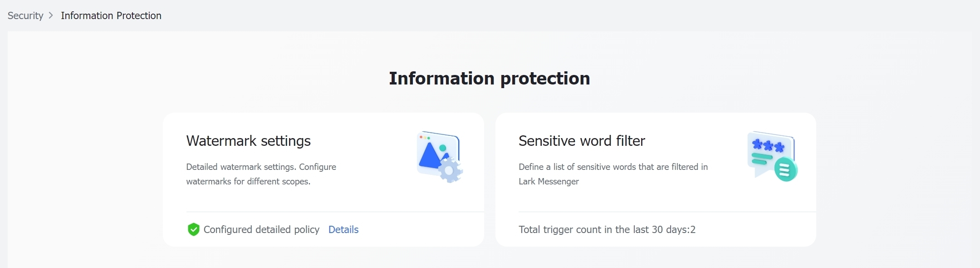The height and width of the screenshot is (268, 980).
Task: Click the Information Protection breadcrumb item
Action: point(110,15)
